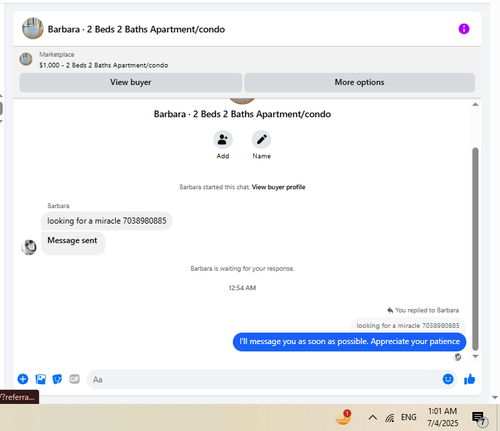Click the Name edit pencil icon
The width and height of the screenshot is (500, 431).
(x=261, y=139)
